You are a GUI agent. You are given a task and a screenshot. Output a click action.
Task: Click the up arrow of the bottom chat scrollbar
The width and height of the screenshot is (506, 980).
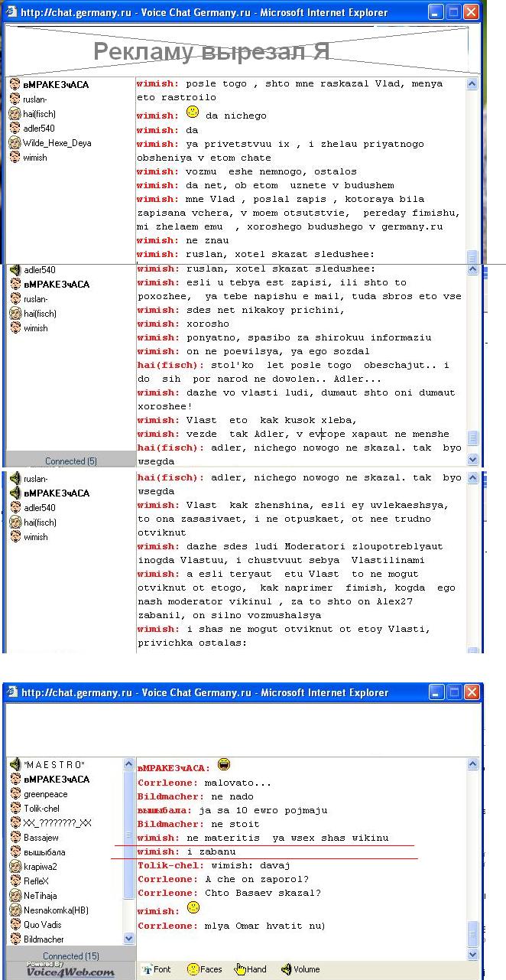(473, 765)
